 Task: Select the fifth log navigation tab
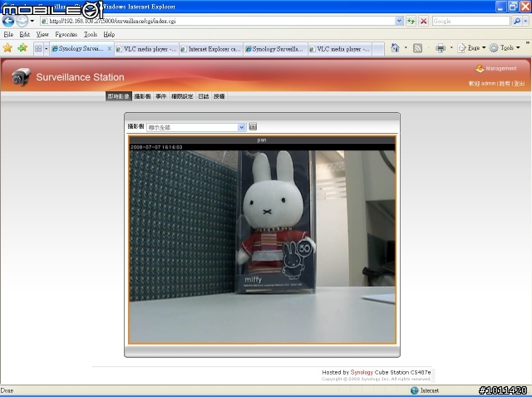(204, 96)
